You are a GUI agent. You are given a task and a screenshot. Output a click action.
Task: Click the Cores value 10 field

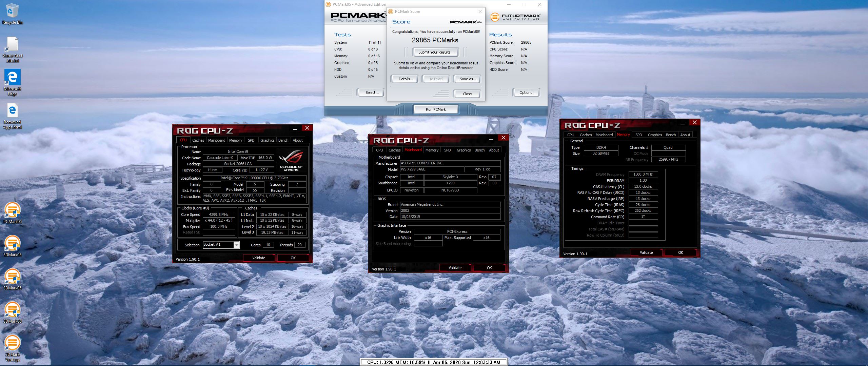pos(268,245)
